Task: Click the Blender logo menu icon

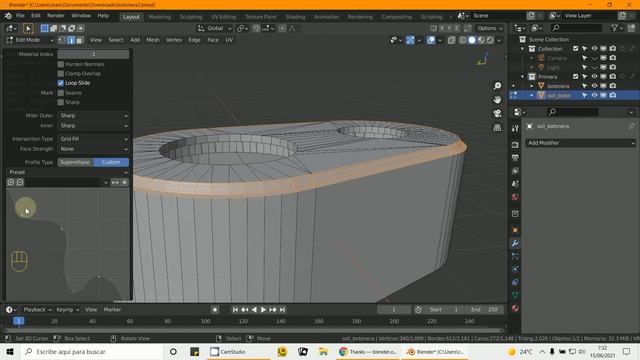Action: click(x=8, y=16)
